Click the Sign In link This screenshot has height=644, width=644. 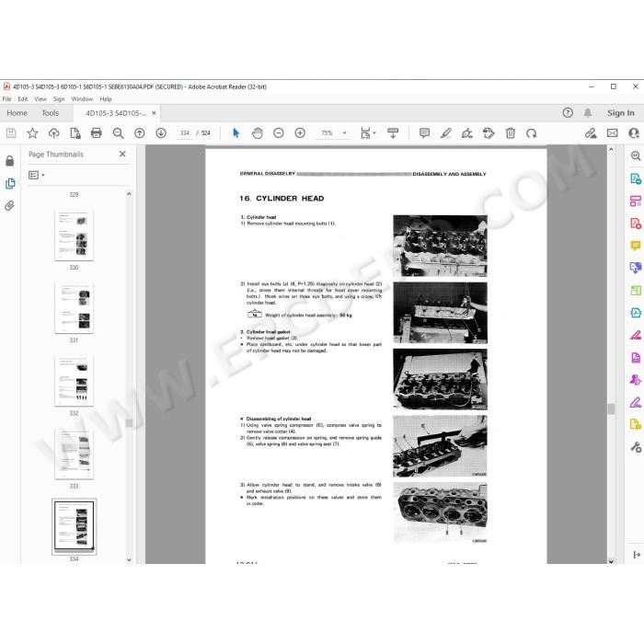621,113
